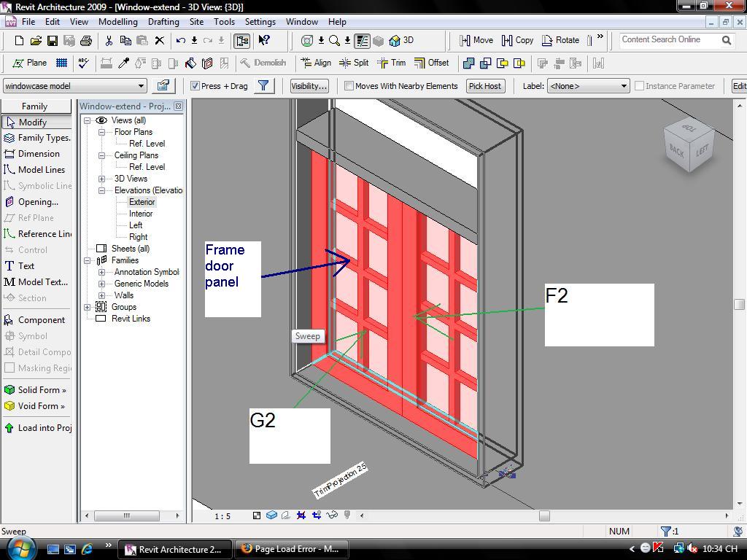
Task: Enable Moves With Nearby Elements
Action: 349,86
